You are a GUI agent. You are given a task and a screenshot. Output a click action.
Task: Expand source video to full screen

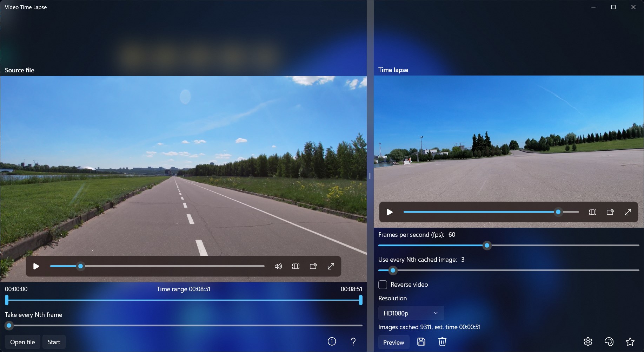tap(331, 266)
